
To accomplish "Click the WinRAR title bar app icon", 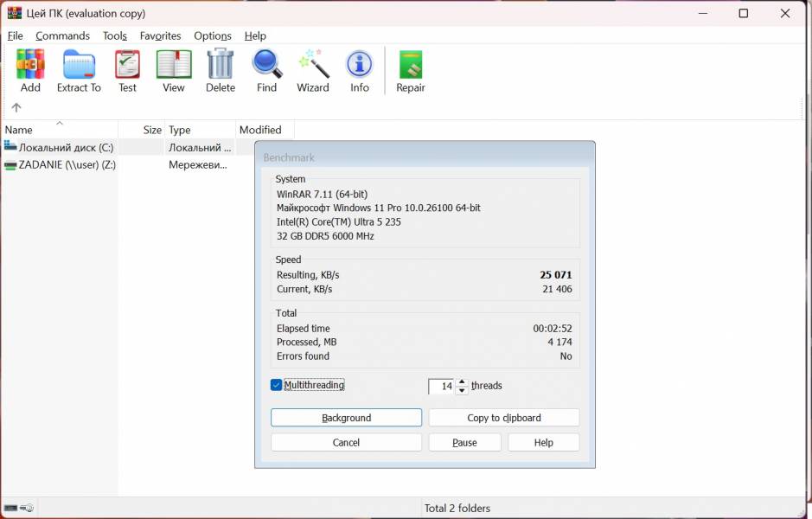I will point(15,13).
